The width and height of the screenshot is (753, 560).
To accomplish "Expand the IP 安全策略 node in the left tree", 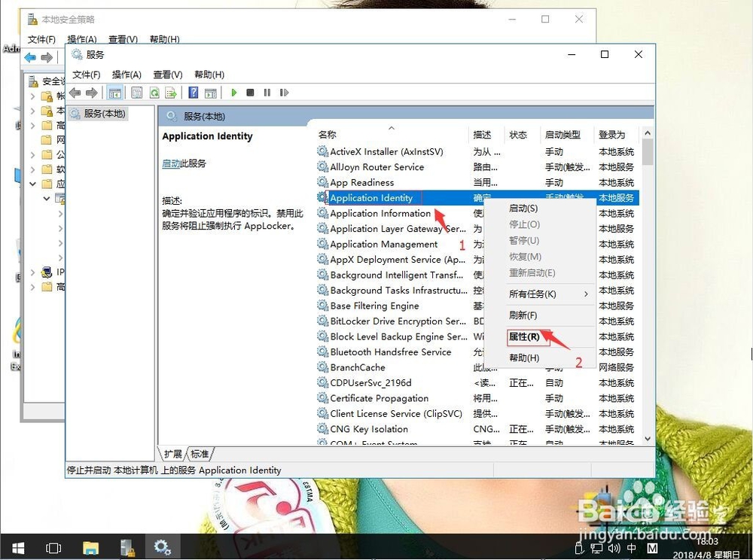I will tap(33, 272).
